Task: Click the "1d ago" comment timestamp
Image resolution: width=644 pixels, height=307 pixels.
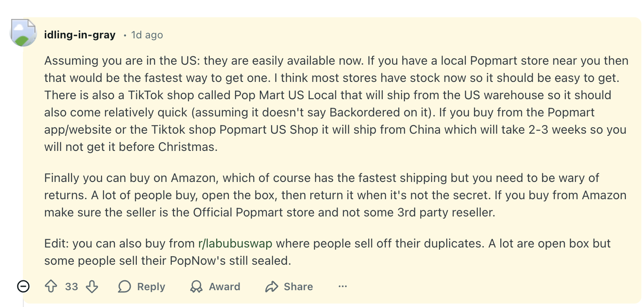Action: (x=147, y=35)
